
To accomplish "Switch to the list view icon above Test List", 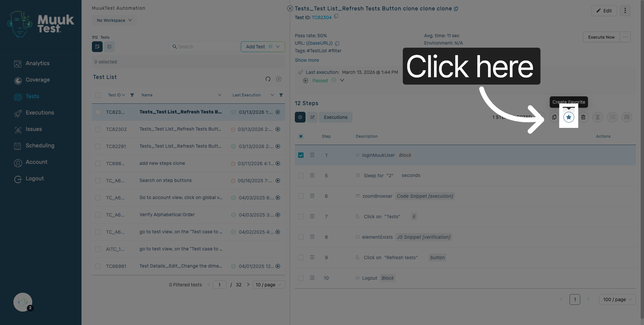I will pyautogui.click(x=109, y=47).
